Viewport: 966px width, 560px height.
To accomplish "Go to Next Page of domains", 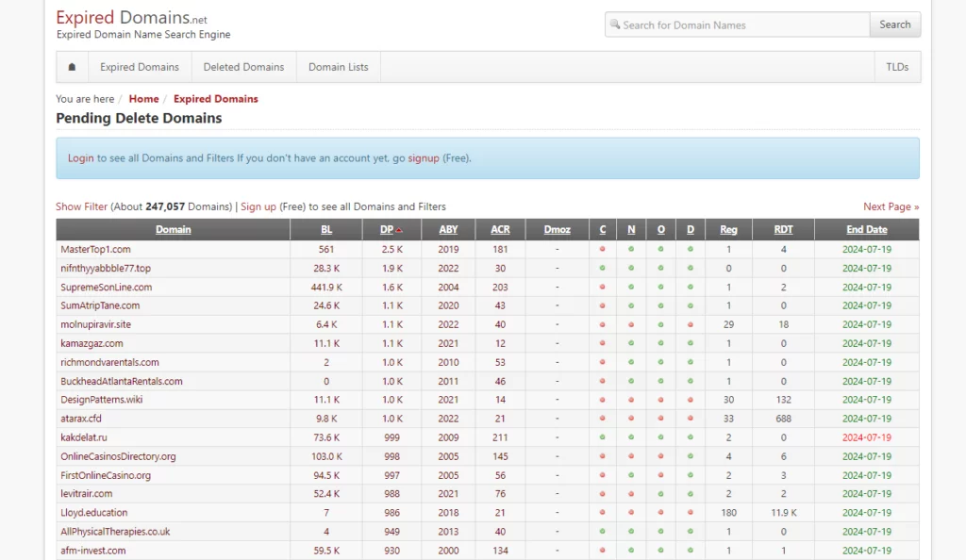I will tap(891, 206).
